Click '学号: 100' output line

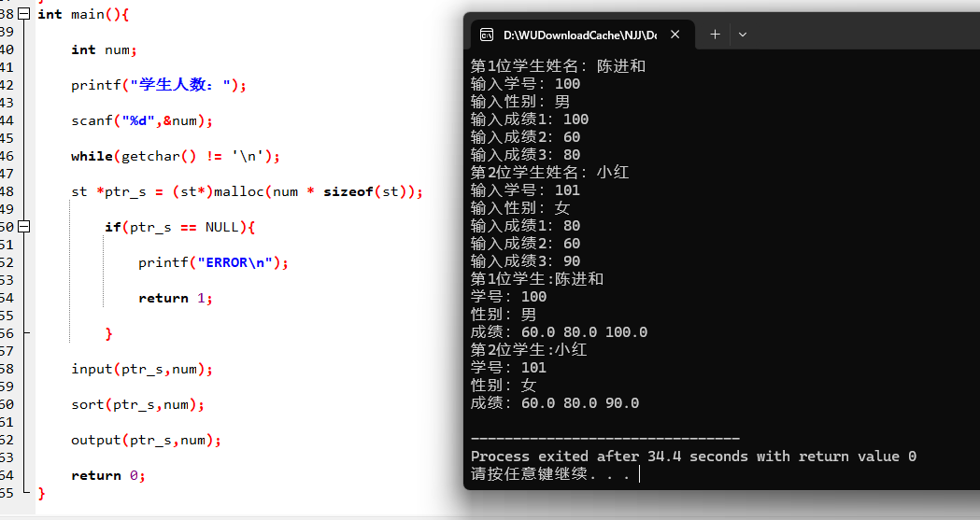pos(509,297)
